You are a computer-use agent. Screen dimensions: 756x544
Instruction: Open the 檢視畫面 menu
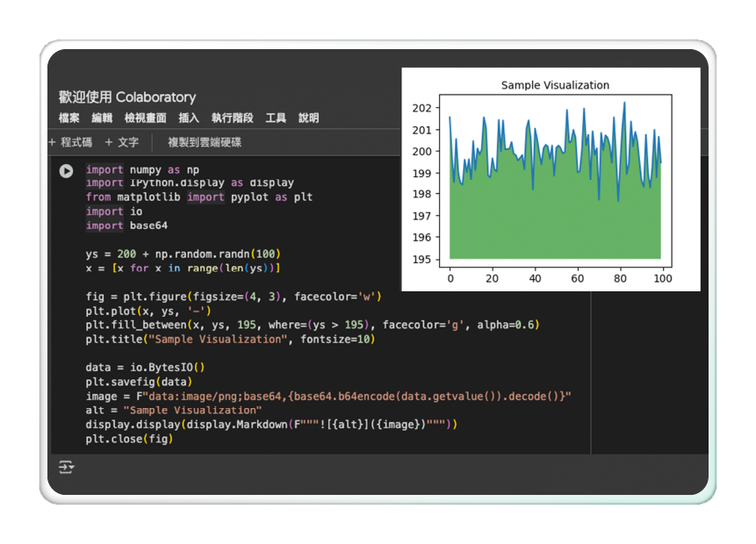[x=145, y=118]
